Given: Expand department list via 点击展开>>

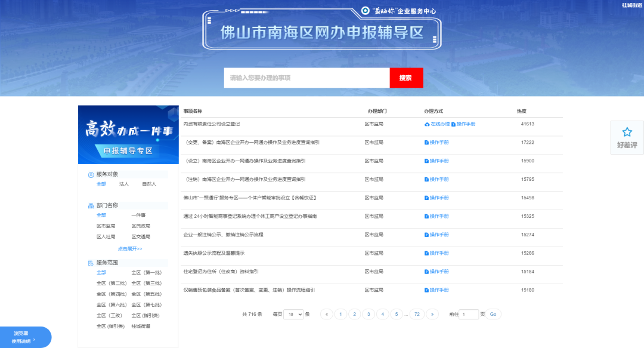Looking at the screenshot, I should (x=129, y=248).
